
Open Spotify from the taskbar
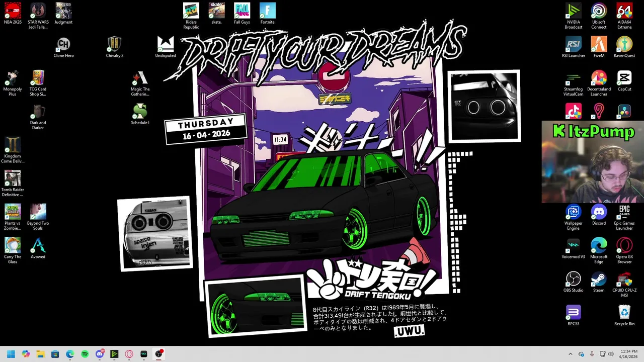[x=85, y=354]
